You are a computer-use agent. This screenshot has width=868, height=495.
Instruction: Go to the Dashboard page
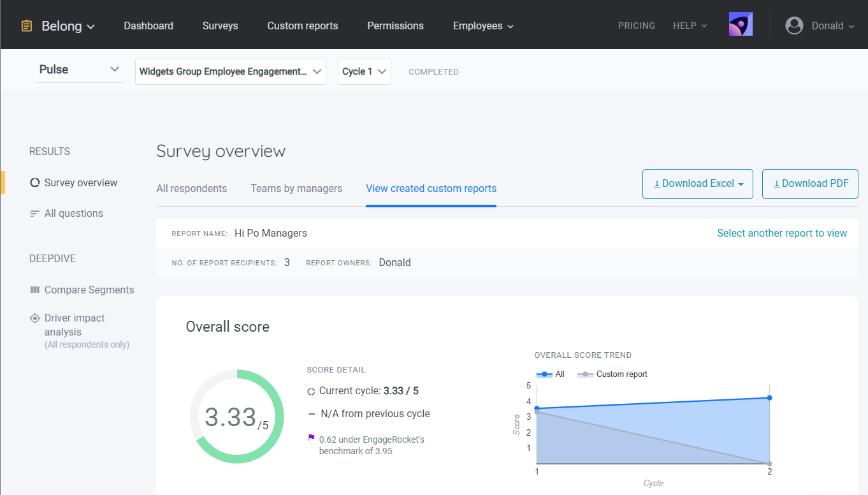click(x=148, y=26)
